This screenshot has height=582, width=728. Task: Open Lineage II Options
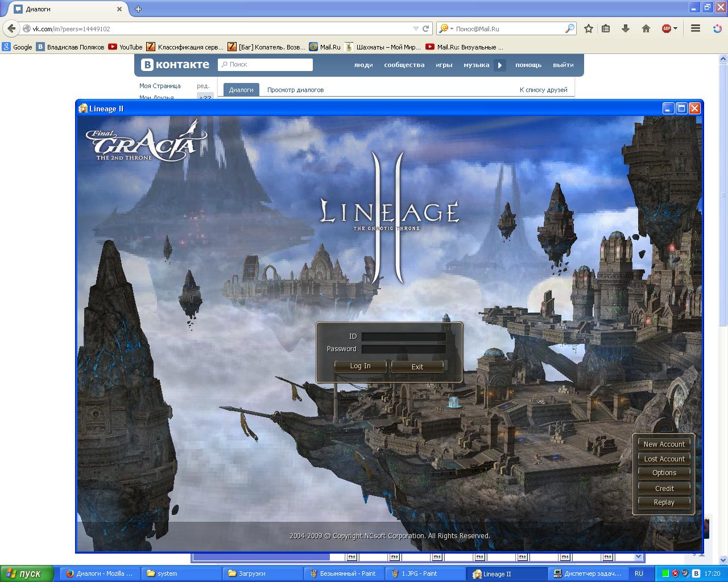click(664, 473)
